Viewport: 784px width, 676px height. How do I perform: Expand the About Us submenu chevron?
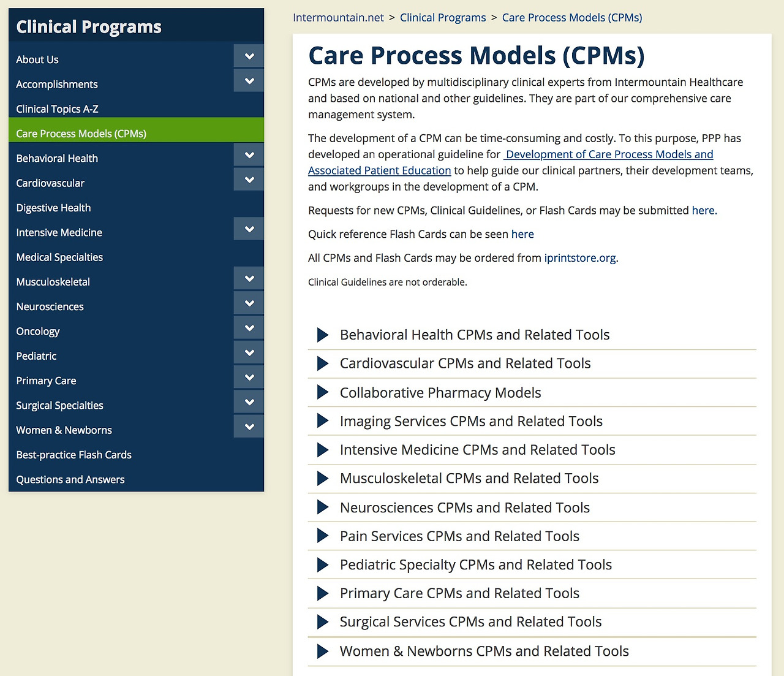pyautogui.click(x=249, y=56)
